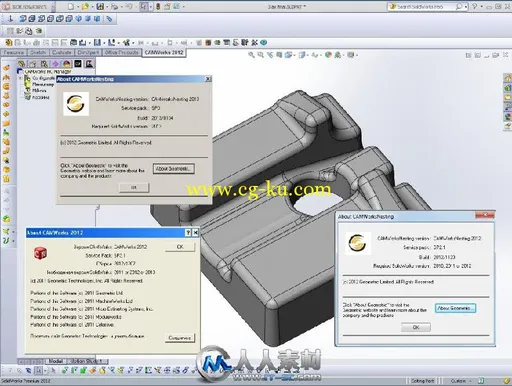
Task: Switch to the Model tab at bottom
Action: click(55, 361)
